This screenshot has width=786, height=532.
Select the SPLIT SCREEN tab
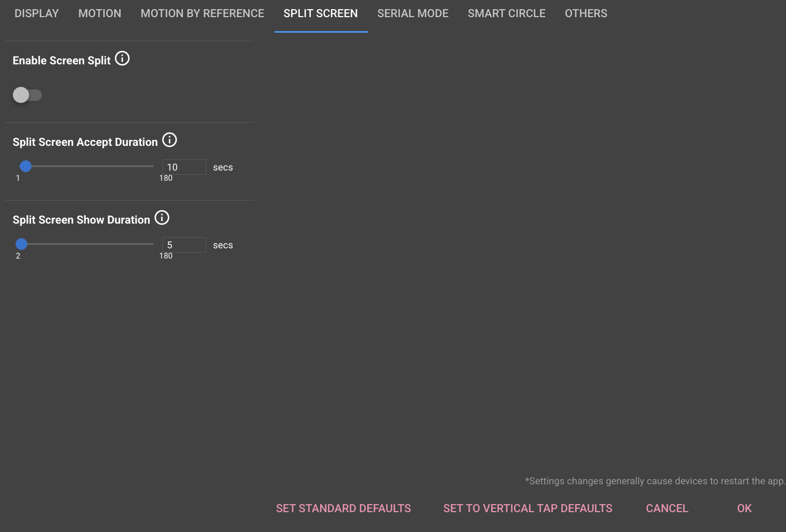tap(321, 13)
